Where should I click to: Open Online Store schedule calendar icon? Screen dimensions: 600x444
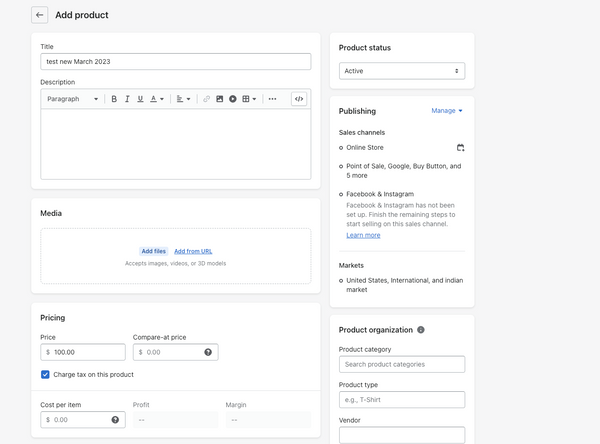tap(460, 148)
